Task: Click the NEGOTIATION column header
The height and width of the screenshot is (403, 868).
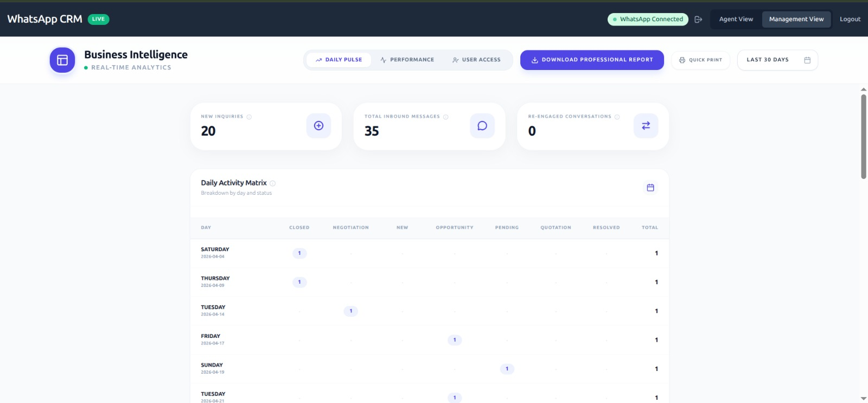Action: 351,228
